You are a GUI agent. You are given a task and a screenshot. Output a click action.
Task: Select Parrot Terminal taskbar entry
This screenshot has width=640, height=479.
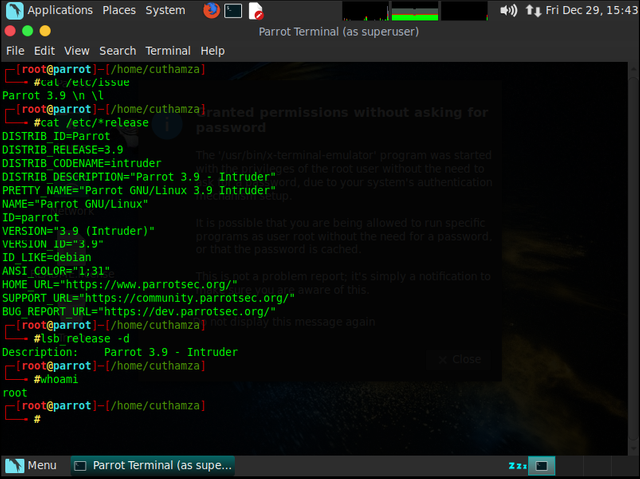click(x=153, y=466)
